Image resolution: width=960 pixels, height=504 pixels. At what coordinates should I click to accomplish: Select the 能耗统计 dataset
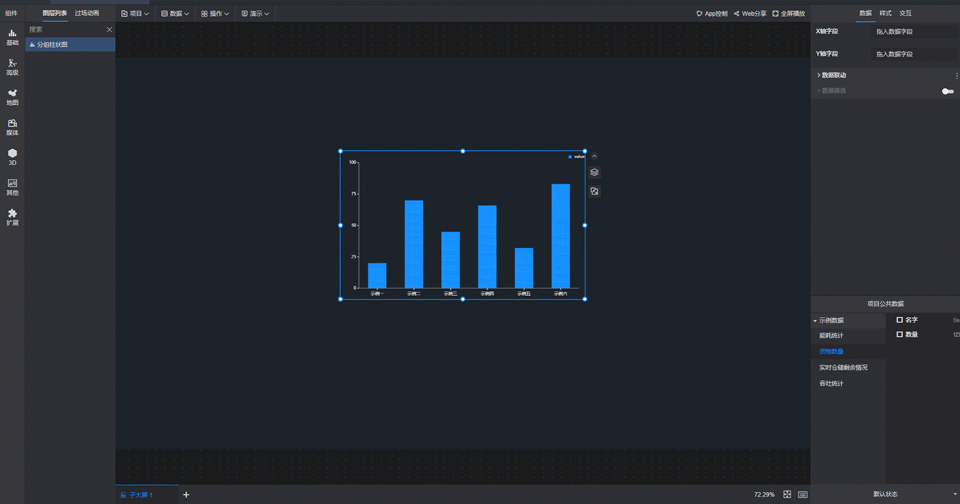point(831,336)
